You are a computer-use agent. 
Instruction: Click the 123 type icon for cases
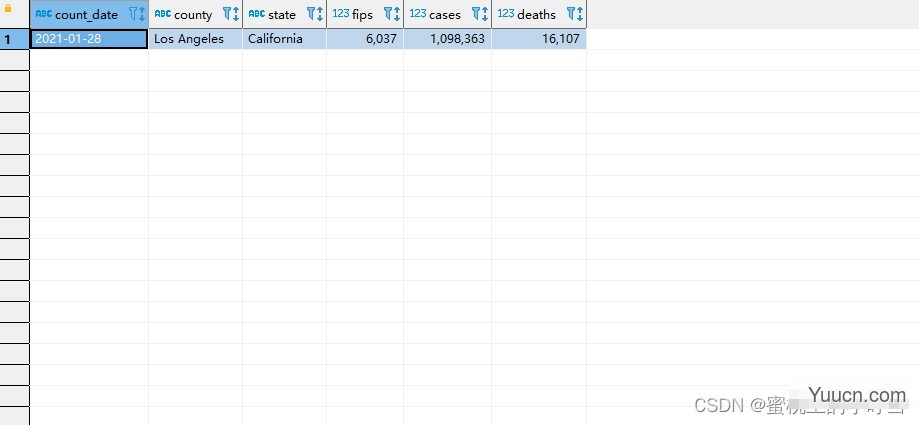pos(418,13)
